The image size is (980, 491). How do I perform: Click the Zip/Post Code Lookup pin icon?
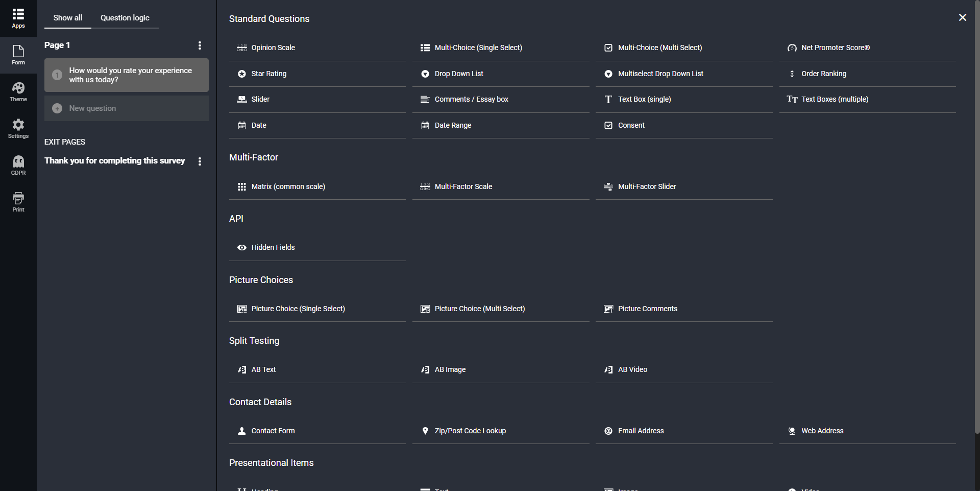point(425,431)
